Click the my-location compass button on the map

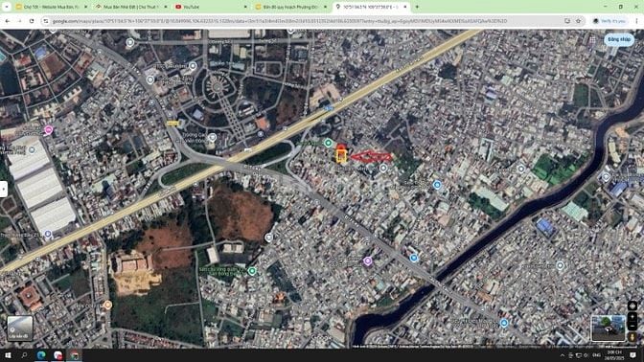[632, 305]
